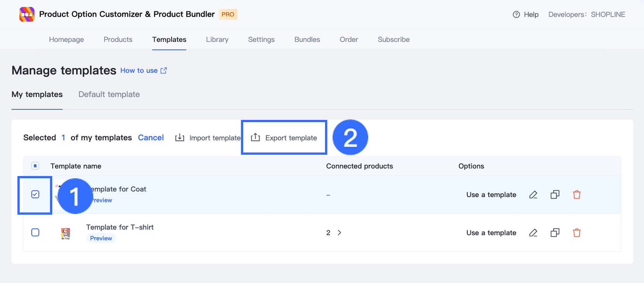This screenshot has height=283, width=644.
Task: Click the Import template button
Action: (208, 138)
